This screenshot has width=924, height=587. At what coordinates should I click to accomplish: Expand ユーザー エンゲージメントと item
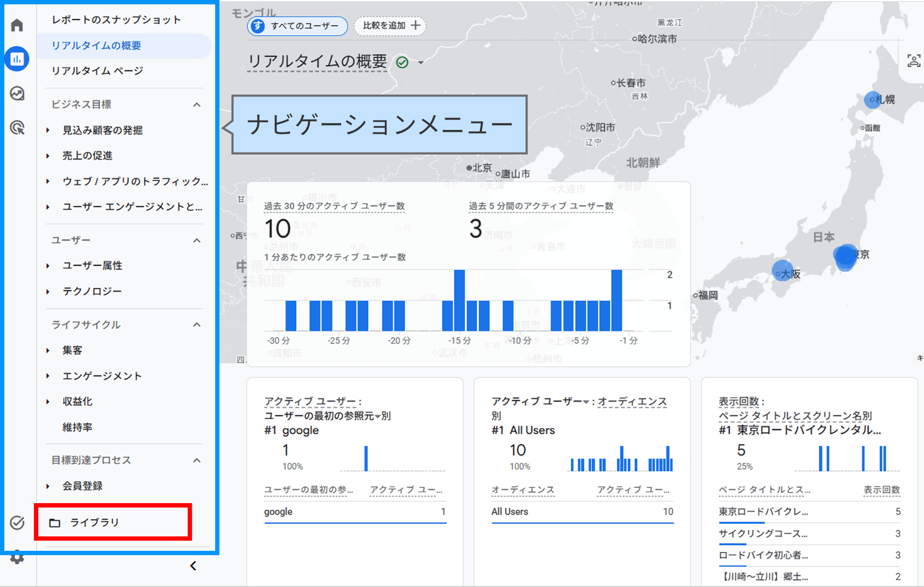[48, 207]
